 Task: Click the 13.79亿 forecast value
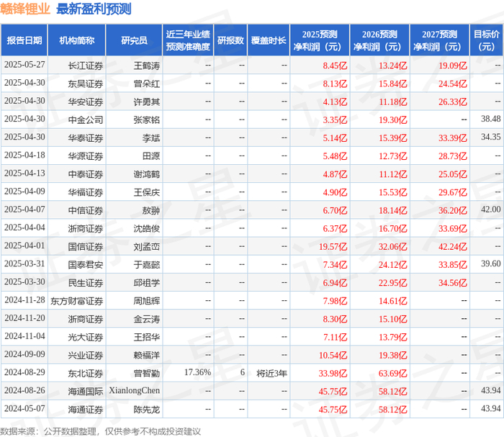coord(393,337)
